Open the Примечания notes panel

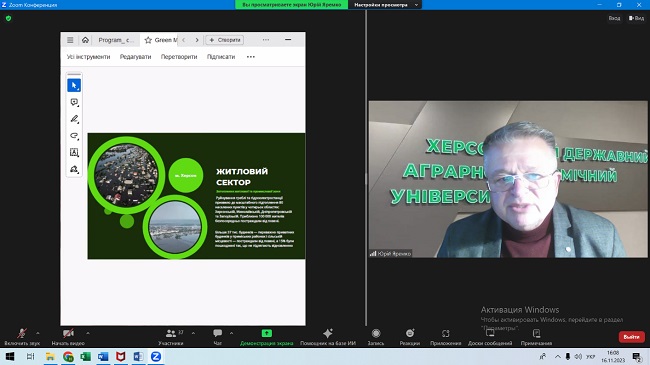[536, 336]
